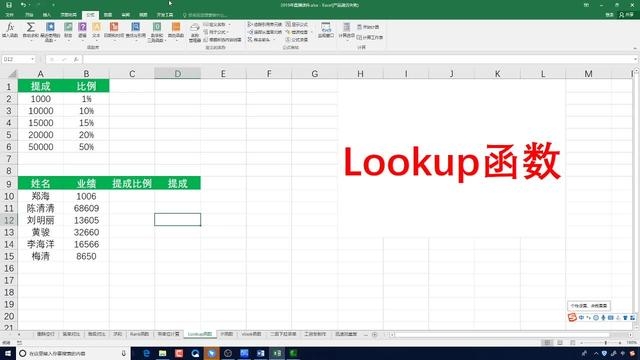
Task: Select the Rank函数 sheet tab
Action: [x=140, y=334]
